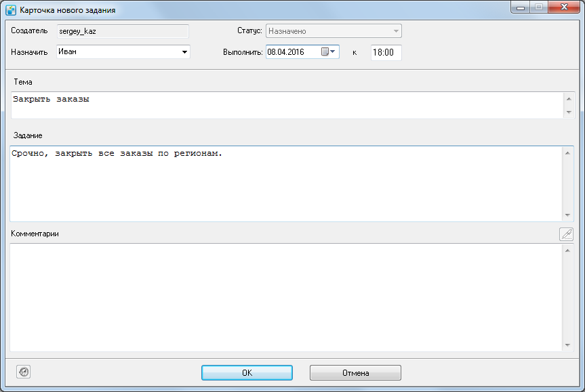Click the down arrow of Комментарии scrollbar
The width and height of the screenshot is (585, 392).
[x=567, y=345]
